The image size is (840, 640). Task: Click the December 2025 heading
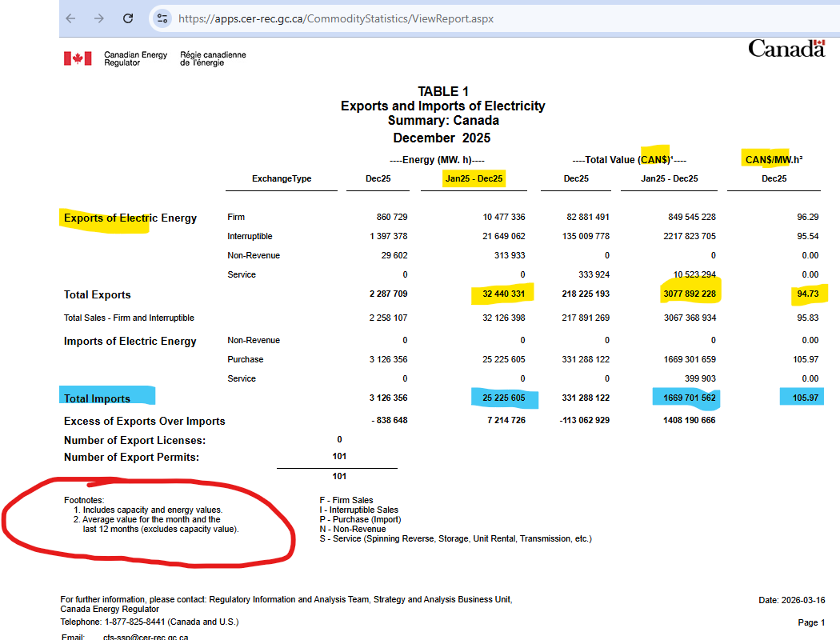442,138
